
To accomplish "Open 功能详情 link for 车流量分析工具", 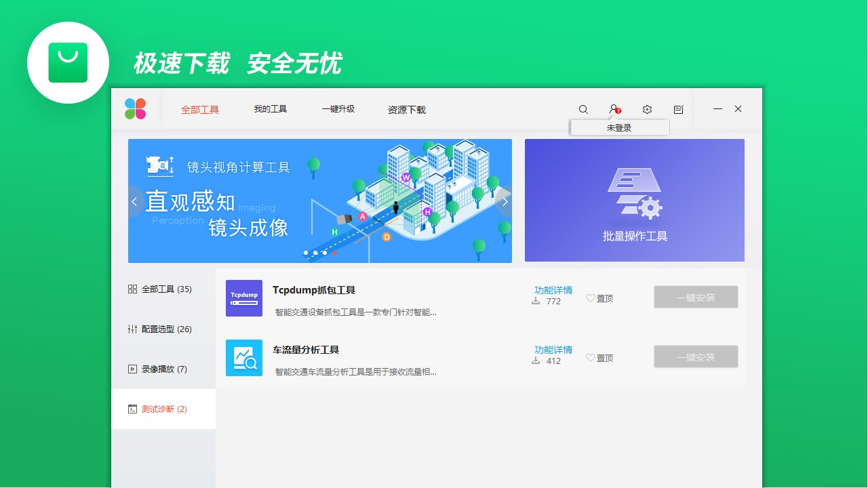I will pos(553,350).
